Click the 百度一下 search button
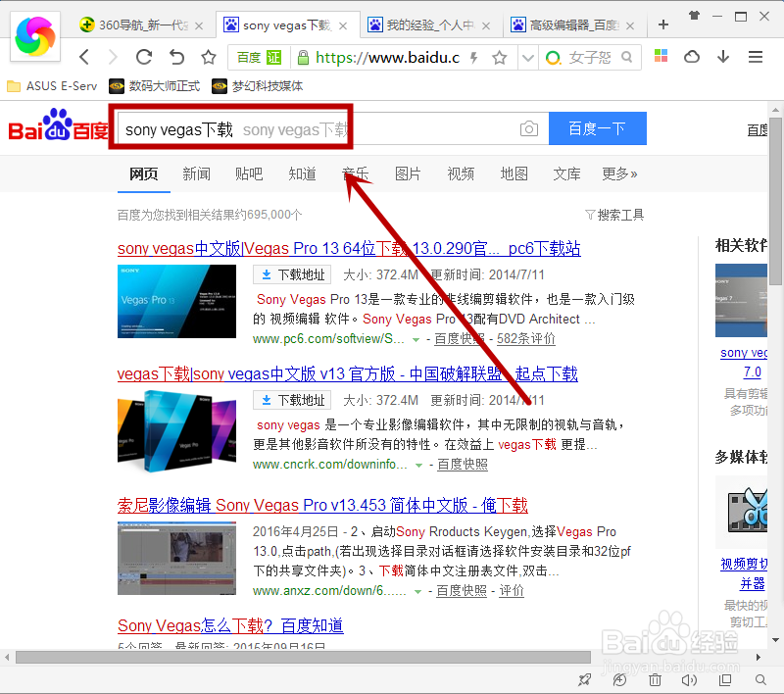Image resolution: width=784 pixels, height=694 pixels. pos(598,128)
